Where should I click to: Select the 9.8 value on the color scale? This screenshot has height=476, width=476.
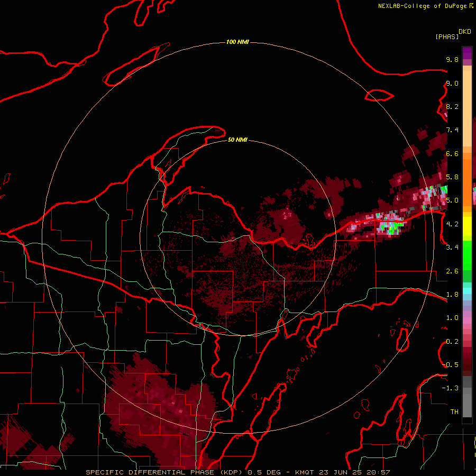pos(452,59)
